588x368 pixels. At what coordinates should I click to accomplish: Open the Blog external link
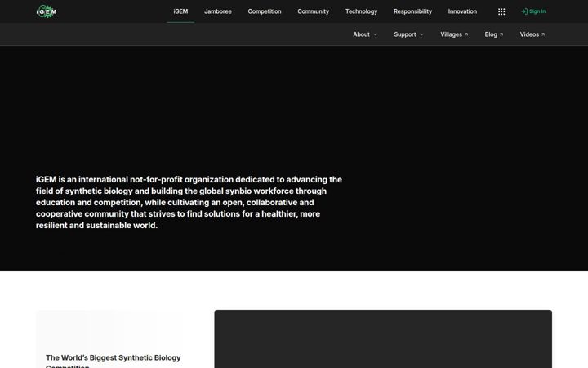pyautogui.click(x=493, y=34)
